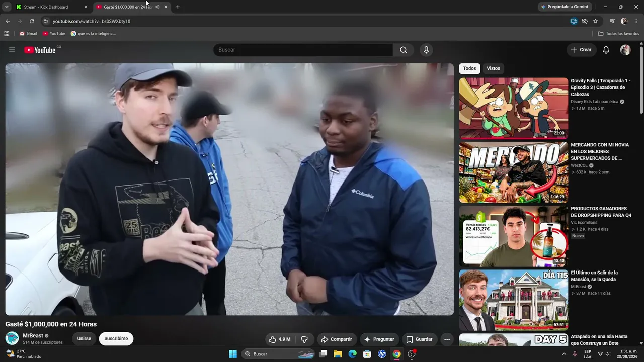Image resolution: width=644 pixels, height=362 pixels.
Task: Open the Gmail bookmark
Action: pyautogui.click(x=28, y=34)
